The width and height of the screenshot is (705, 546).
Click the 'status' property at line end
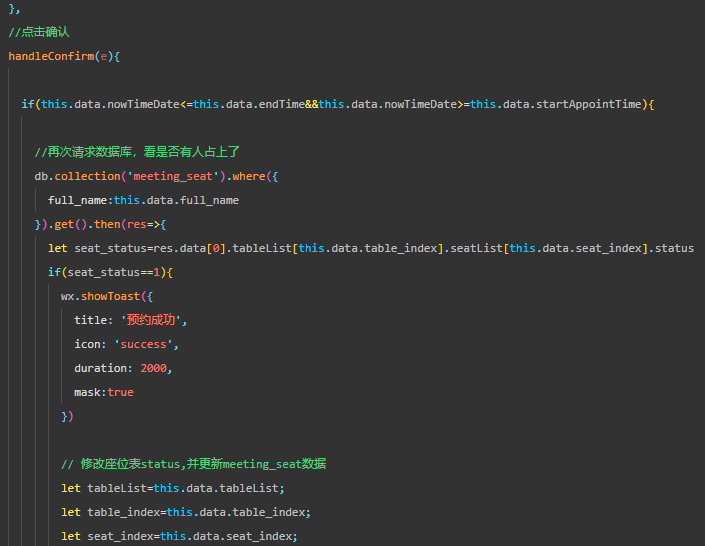tap(674, 248)
